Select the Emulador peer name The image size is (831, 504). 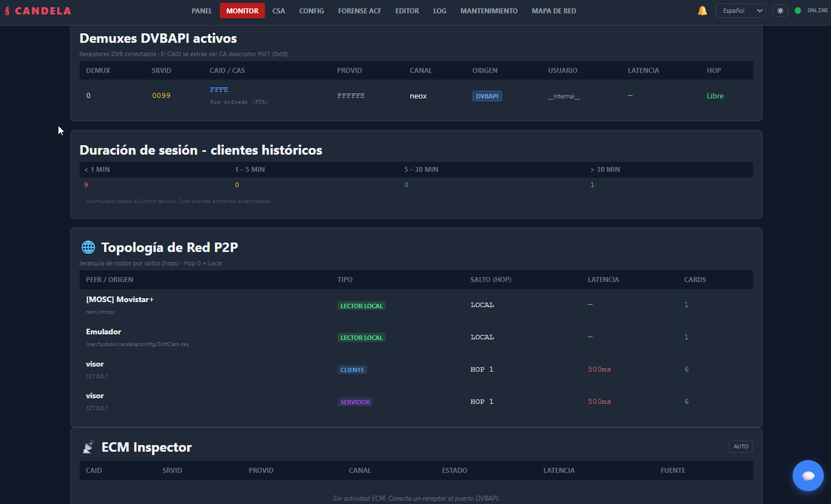[x=104, y=332]
